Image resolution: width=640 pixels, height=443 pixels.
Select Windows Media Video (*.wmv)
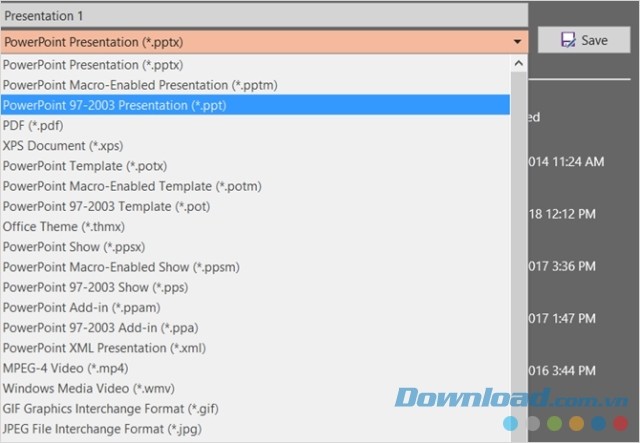[256, 388]
